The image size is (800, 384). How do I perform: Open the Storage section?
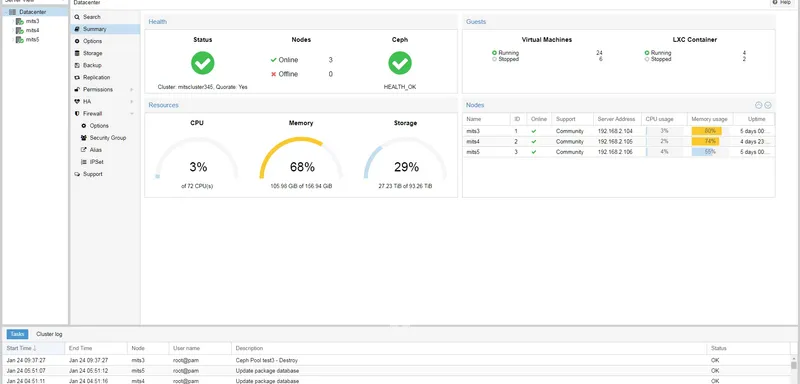pyautogui.click(x=105, y=53)
